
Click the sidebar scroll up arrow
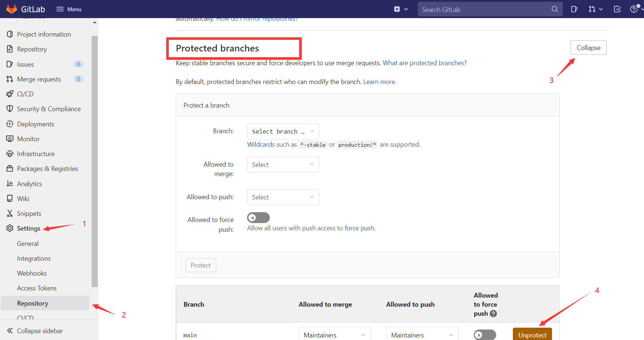(x=95, y=22)
